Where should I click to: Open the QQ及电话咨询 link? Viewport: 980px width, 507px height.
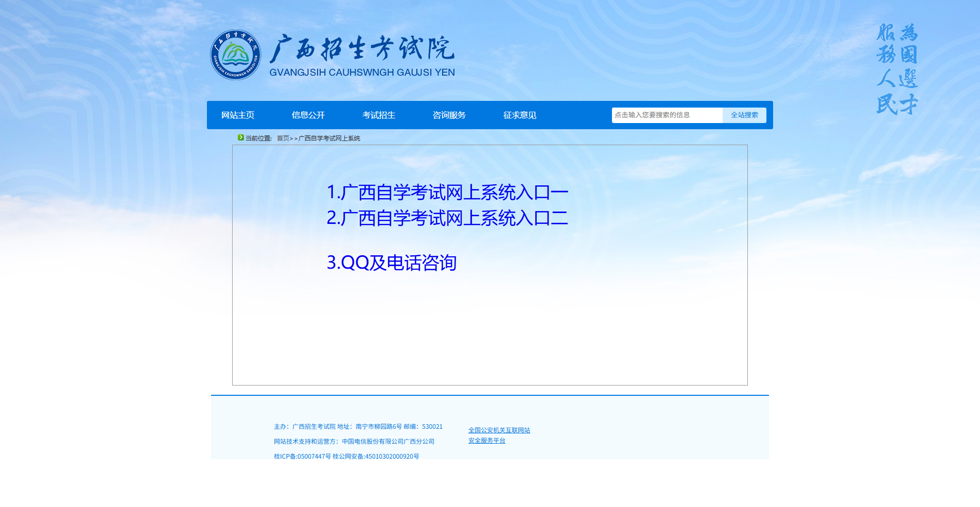(x=393, y=263)
